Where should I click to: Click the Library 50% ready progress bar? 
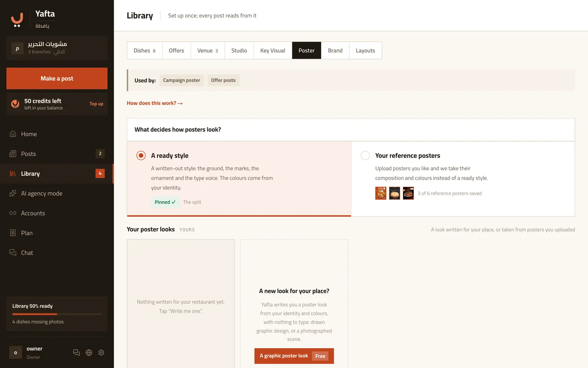coord(57,314)
